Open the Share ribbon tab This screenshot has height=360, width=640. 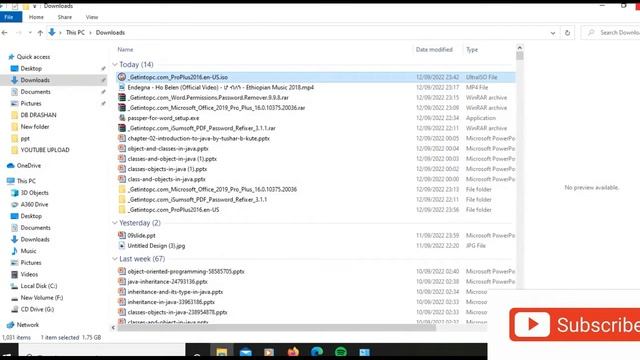tap(64, 17)
